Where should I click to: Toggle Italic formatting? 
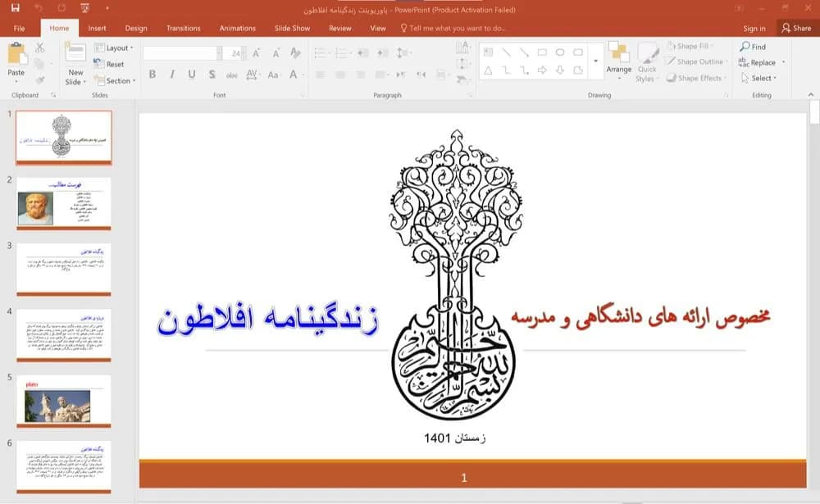tap(172, 75)
